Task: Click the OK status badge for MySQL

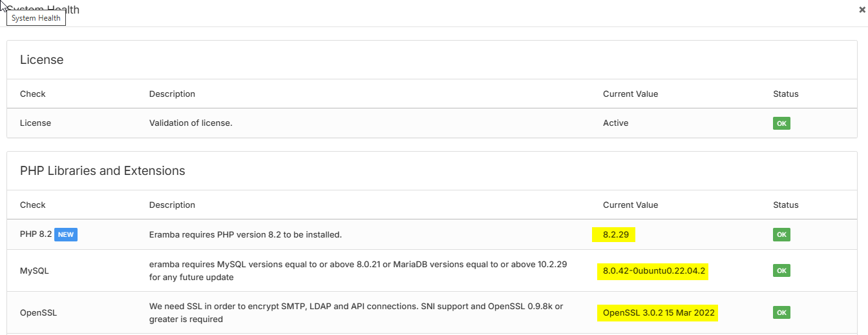Action: tap(781, 271)
